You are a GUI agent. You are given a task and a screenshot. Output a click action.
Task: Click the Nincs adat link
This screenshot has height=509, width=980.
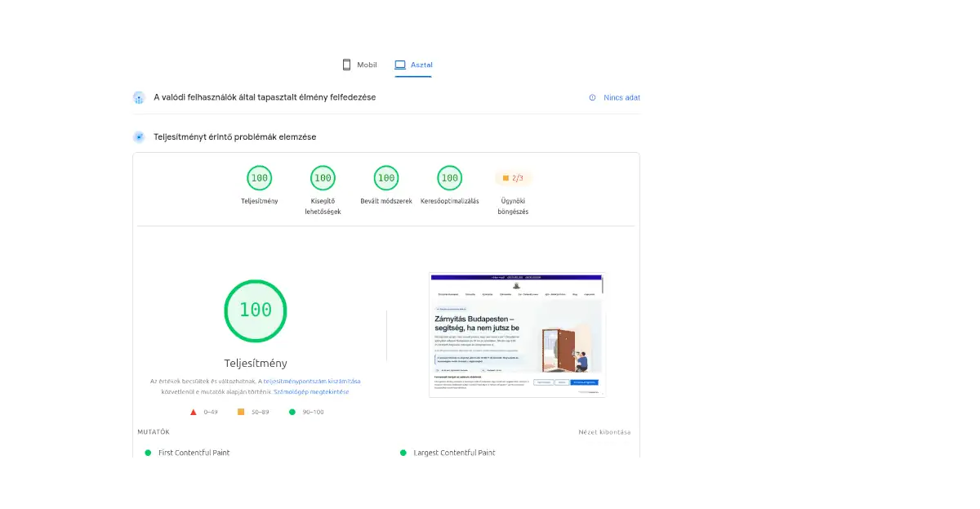coord(621,97)
